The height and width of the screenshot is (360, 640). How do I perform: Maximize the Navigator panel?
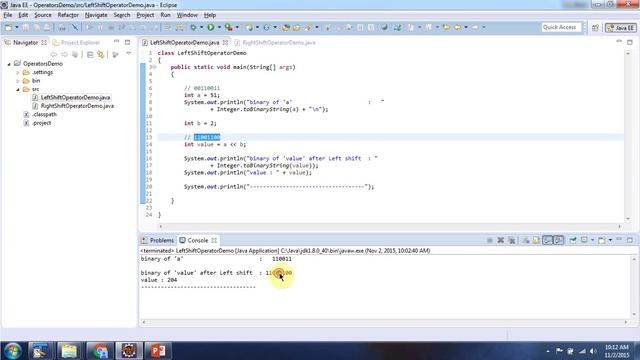point(127,42)
